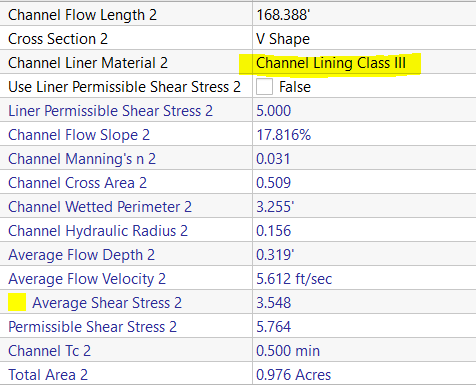The height and width of the screenshot is (385, 476).
Task: Click the Channel Tc 2 value 0.500 min
Action: pyautogui.click(x=288, y=351)
